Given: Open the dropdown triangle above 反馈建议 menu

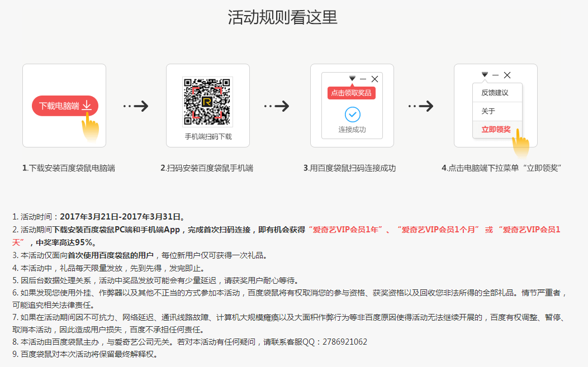Looking at the screenshot, I should [x=485, y=75].
